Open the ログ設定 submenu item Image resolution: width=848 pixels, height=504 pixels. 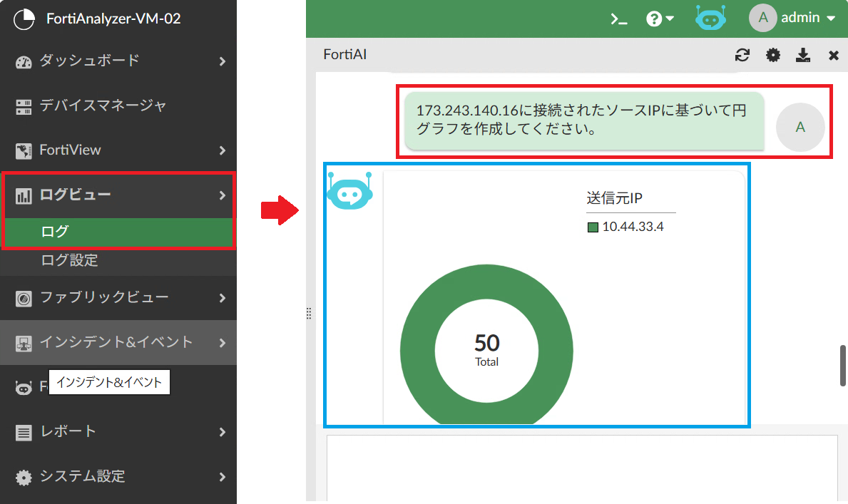(69, 261)
